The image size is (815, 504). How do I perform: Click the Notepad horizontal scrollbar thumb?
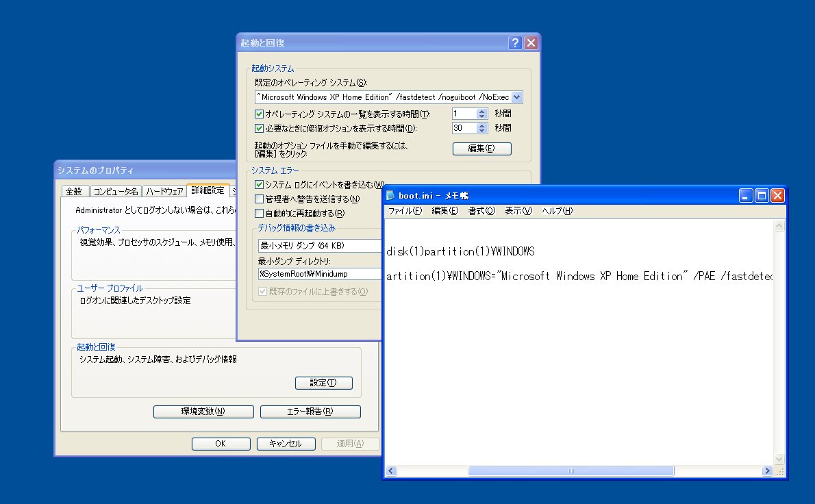point(571,470)
